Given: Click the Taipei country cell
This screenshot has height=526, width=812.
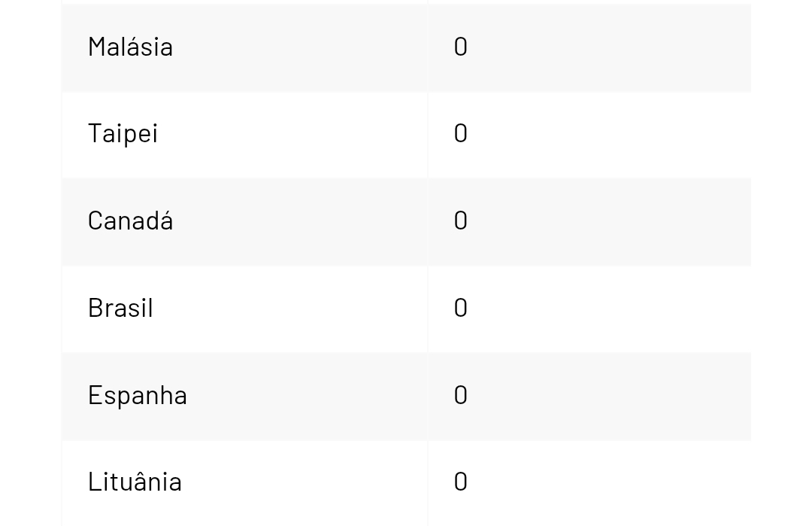Looking at the screenshot, I should tap(123, 133).
